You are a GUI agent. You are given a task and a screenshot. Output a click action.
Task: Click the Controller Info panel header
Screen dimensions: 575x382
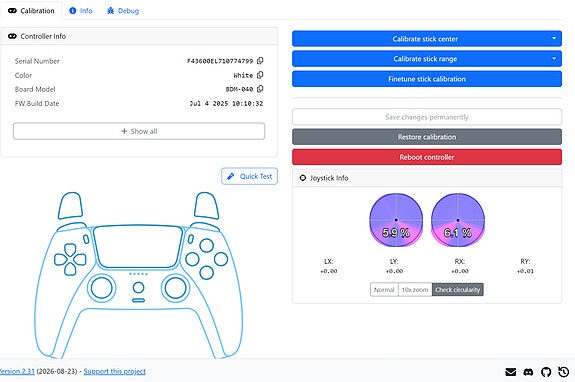(x=139, y=36)
